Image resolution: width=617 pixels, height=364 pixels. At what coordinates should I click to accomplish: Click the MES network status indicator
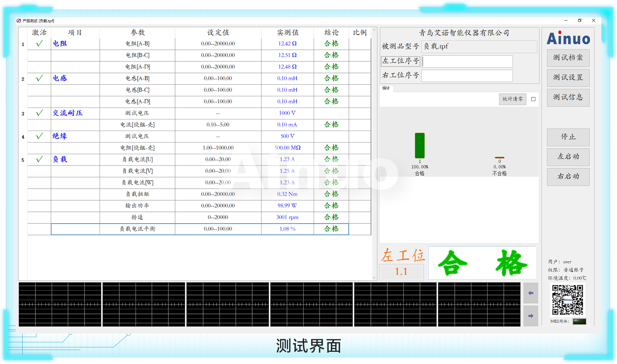click(579, 321)
